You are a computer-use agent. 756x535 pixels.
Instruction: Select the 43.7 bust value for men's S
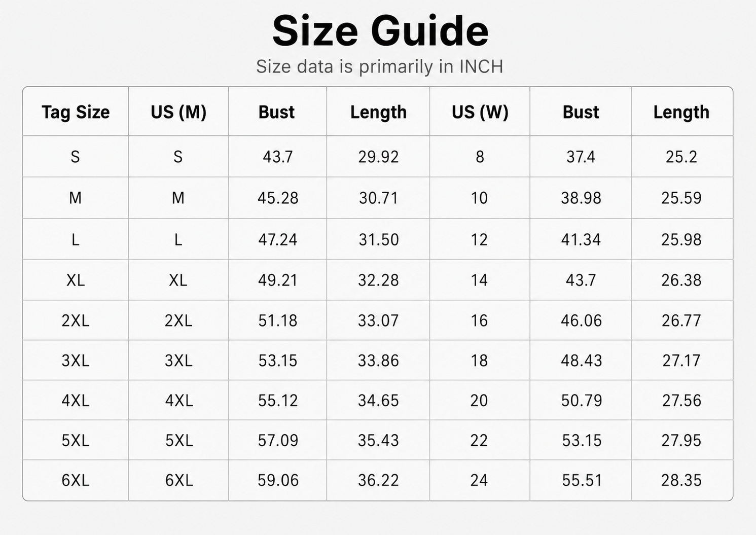277,157
